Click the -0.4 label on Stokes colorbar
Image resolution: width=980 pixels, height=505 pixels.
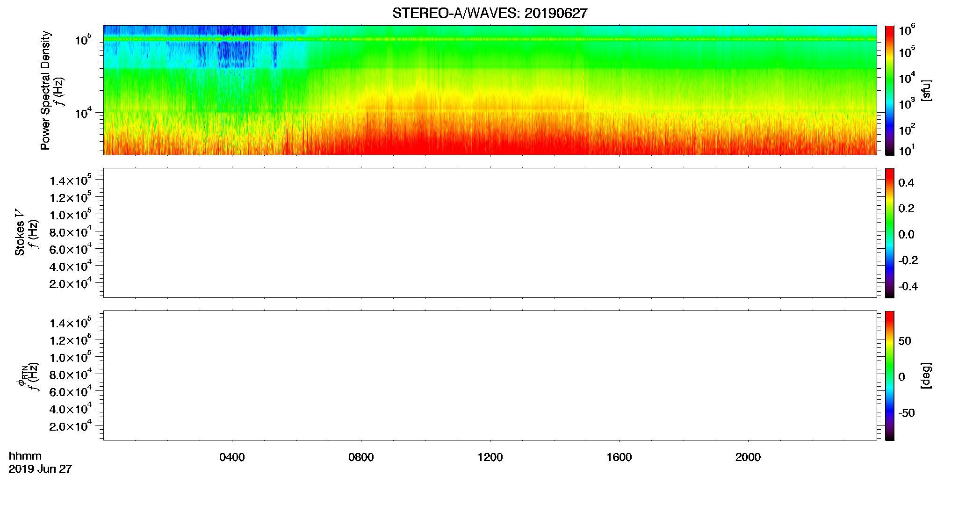pyautogui.click(x=908, y=286)
